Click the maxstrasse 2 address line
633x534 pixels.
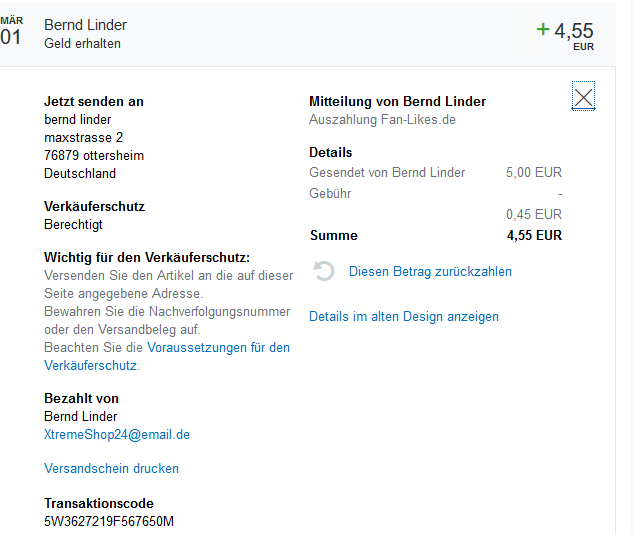(x=84, y=138)
